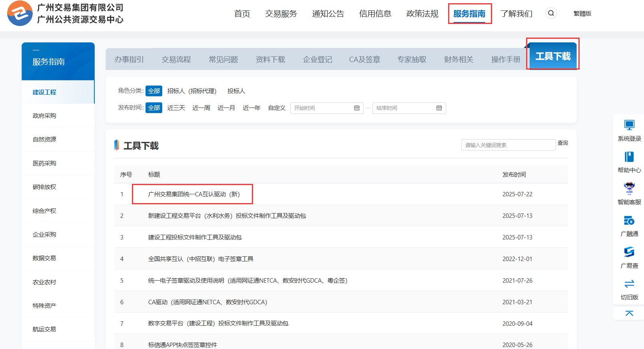Image resolution: width=644 pixels, height=349 pixels.
Task: Click the 查询 search button
Action: click(x=562, y=143)
